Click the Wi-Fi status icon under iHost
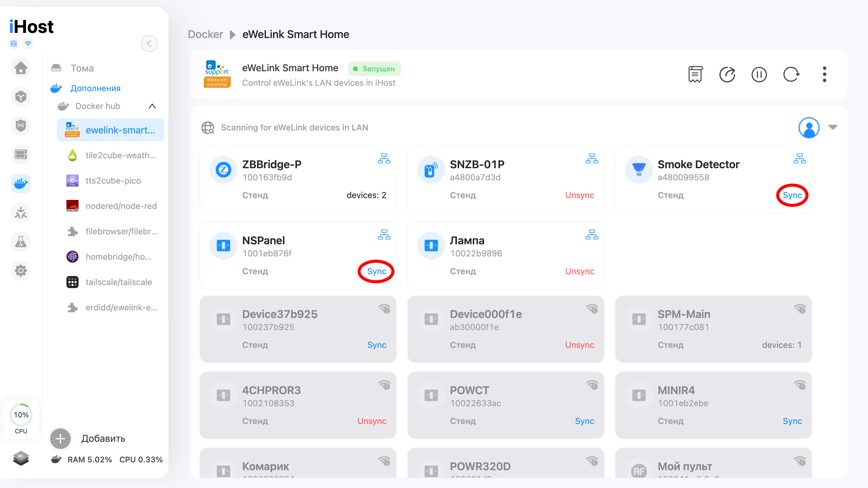 tap(28, 43)
